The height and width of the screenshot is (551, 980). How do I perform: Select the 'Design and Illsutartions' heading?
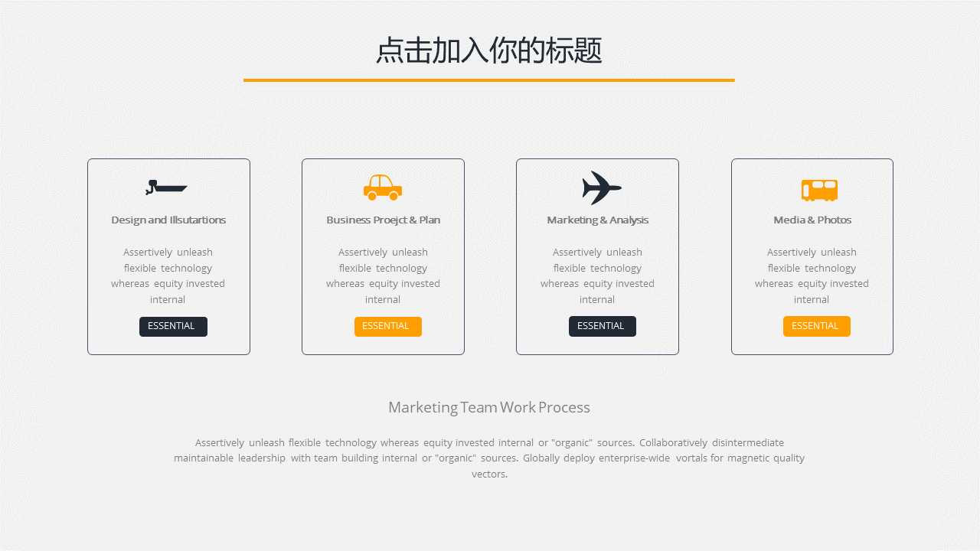point(168,220)
